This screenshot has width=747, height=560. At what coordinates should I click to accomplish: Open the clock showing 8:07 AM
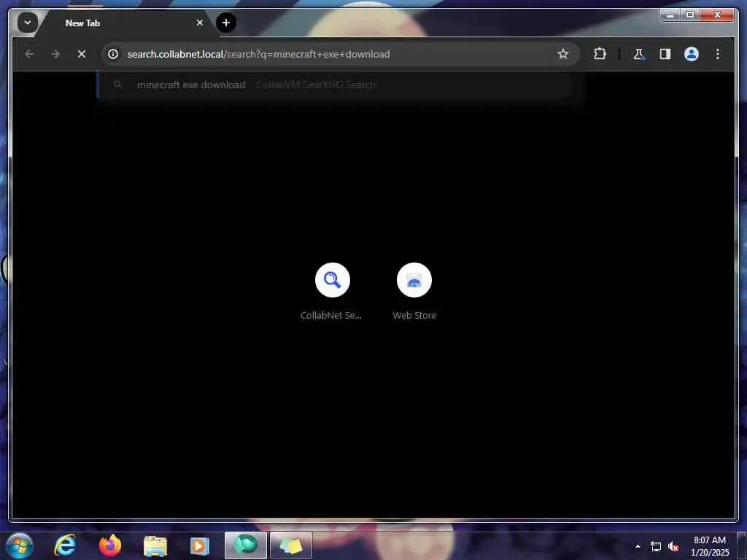710,546
